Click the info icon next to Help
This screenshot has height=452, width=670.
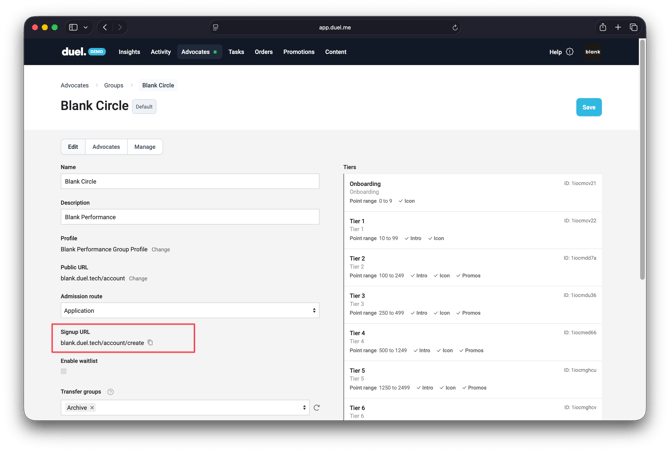[570, 52]
